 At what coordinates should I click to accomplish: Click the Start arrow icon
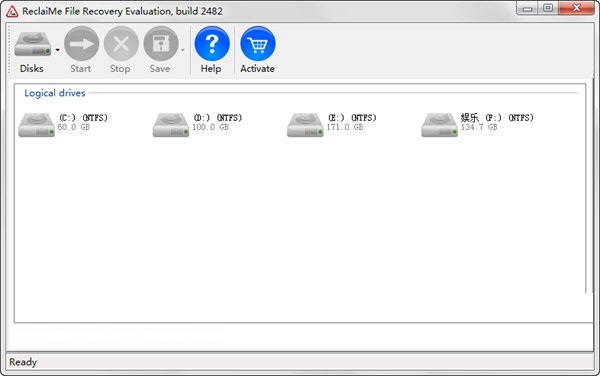(x=82, y=44)
